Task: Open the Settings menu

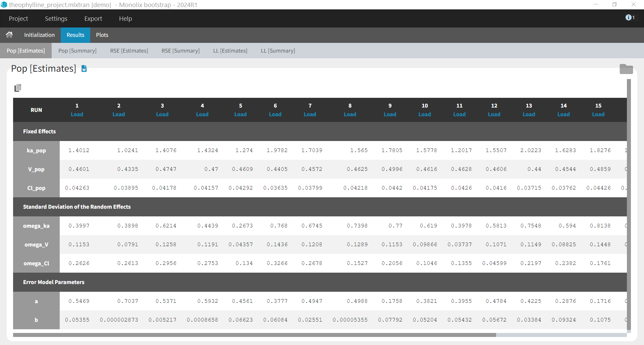Action: coord(56,18)
